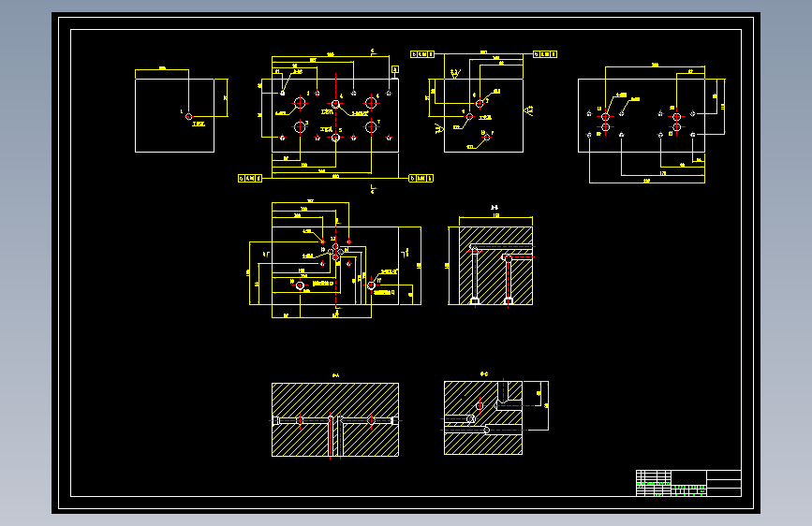Click the surface finish symbol atop the side view
Viewport: 812px width, 526px height.
pos(455,74)
